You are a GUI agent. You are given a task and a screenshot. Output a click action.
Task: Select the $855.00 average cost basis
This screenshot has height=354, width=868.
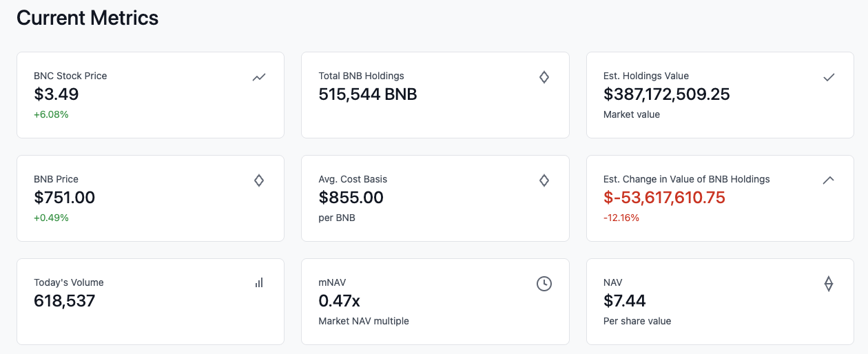[x=351, y=198]
